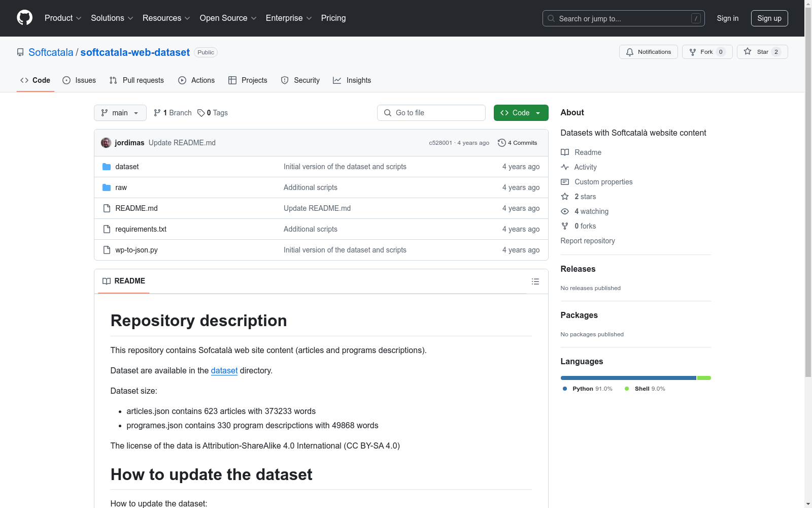Click the tag icon next to 0 Tags
The image size is (812, 508).
[201, 113]
